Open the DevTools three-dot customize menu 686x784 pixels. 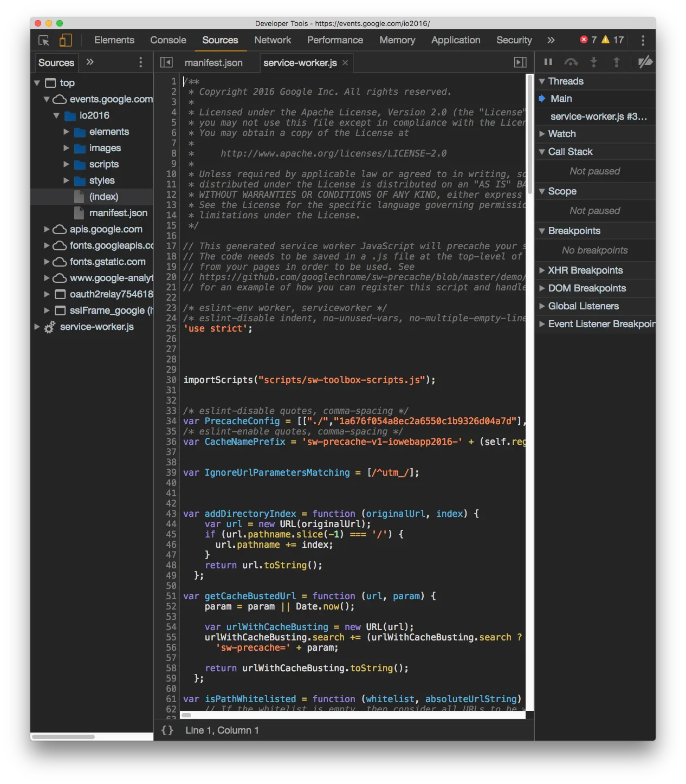(x=643, y=41)
